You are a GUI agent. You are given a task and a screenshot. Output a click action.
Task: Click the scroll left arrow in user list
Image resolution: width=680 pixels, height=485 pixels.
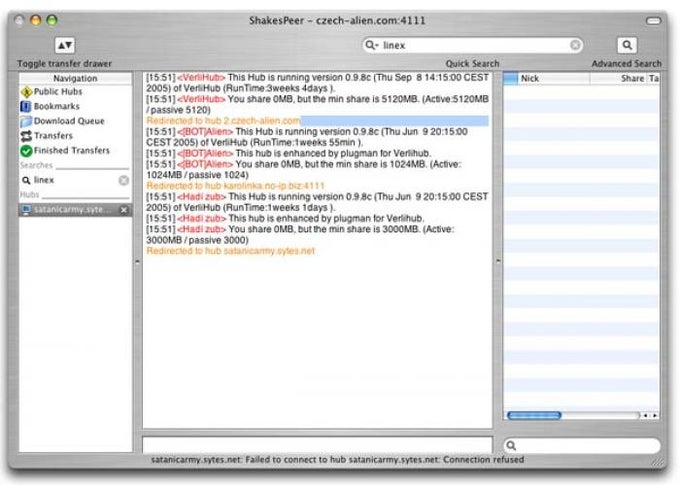click(x=645, y=416)
